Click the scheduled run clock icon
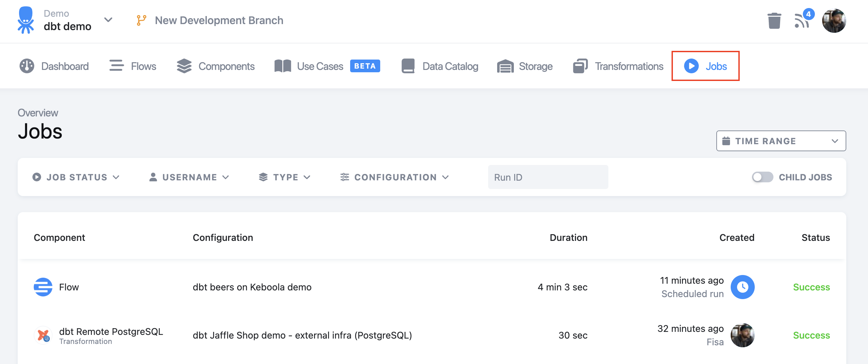Image resolution: width=868 pixels, height=364 pixels. tap(742, 287)
